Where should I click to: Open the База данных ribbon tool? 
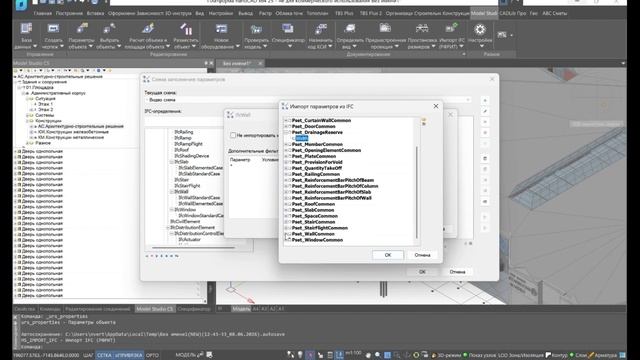pos(26,36)
